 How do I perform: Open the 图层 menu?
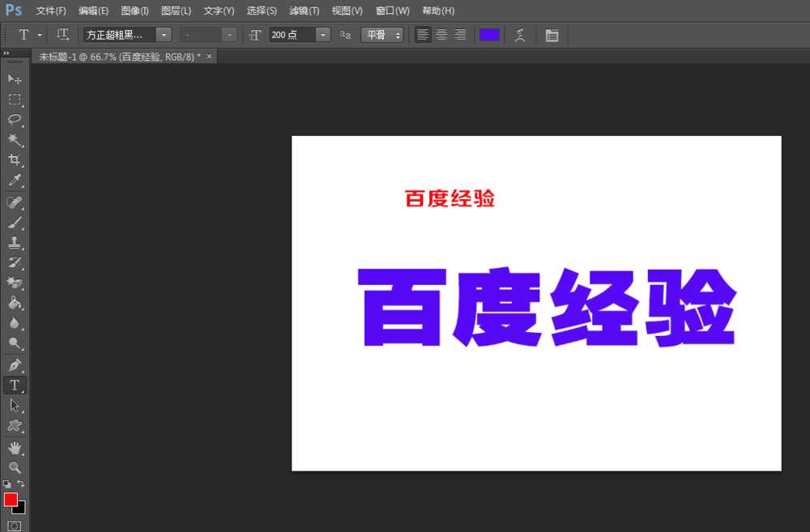pyautogui.click(x=176, y=11)
